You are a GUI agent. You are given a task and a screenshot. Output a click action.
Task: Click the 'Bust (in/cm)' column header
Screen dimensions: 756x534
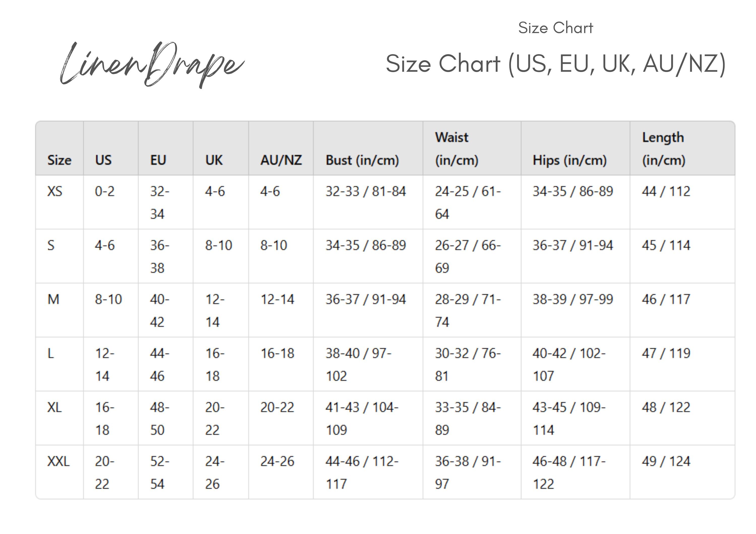(362, 160)
